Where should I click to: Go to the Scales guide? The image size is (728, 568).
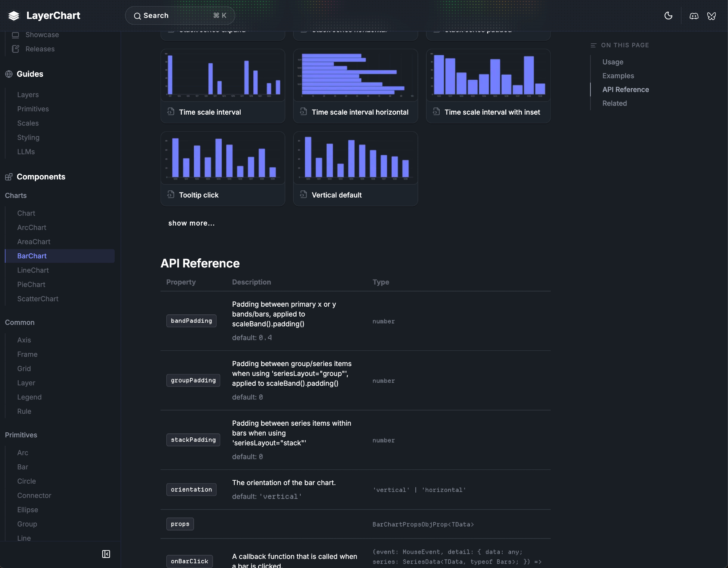point(28,123)
